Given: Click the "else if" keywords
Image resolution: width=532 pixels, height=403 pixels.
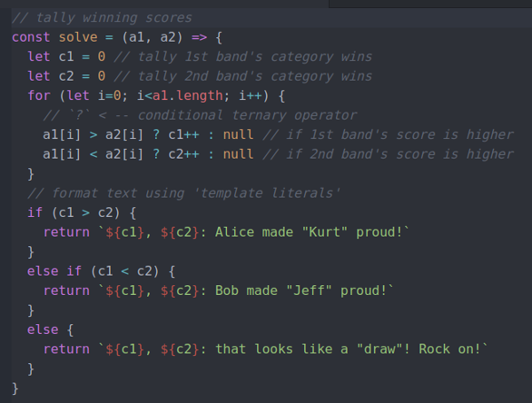Looking at the screenshot, I should pyautogui.click(x=55, y=271).
